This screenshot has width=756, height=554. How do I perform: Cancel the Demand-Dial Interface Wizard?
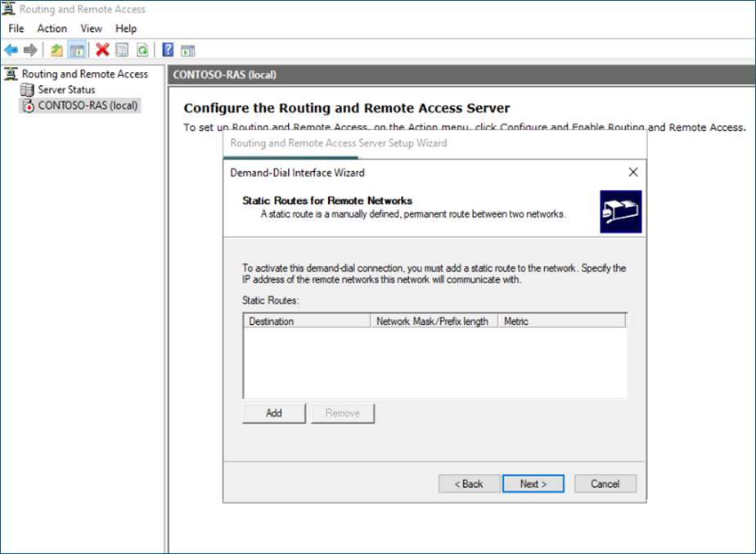[x=605, y=484]
